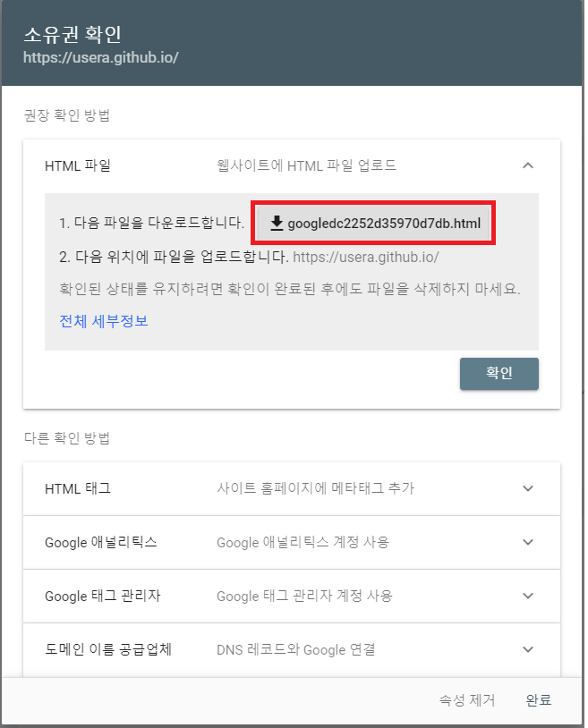Click the download arrow icon

click(277, 224)
